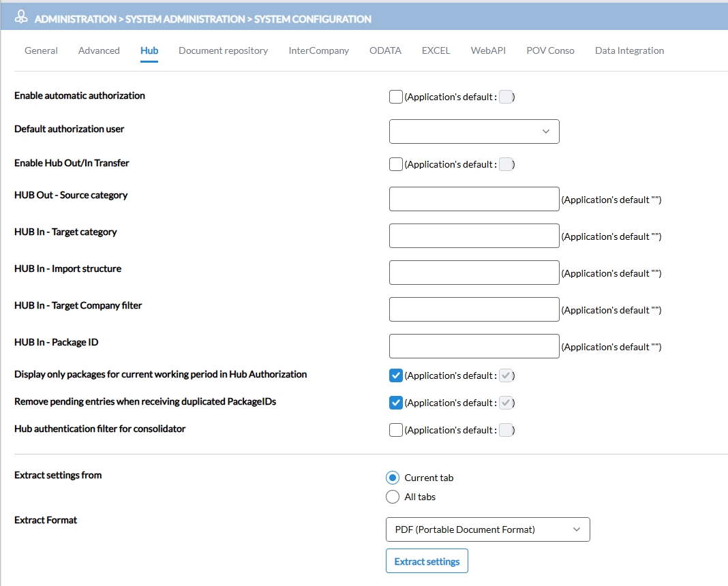Focus the HUB In - Target category field
728x586 pixels.
(474, 236)
